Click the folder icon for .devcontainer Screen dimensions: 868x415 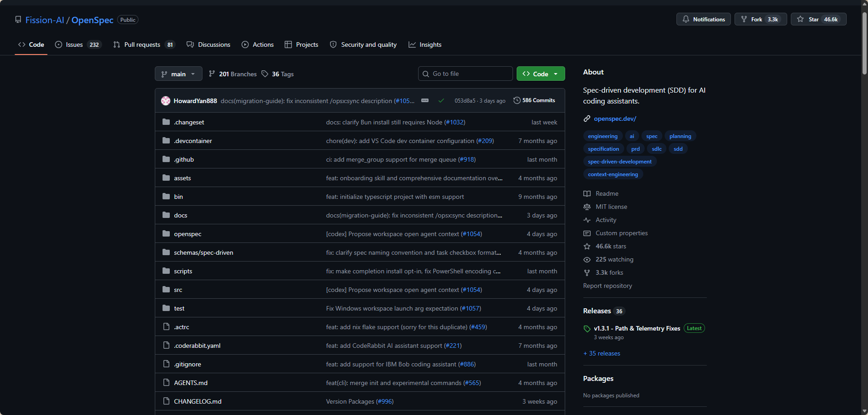tap(166, 141)
